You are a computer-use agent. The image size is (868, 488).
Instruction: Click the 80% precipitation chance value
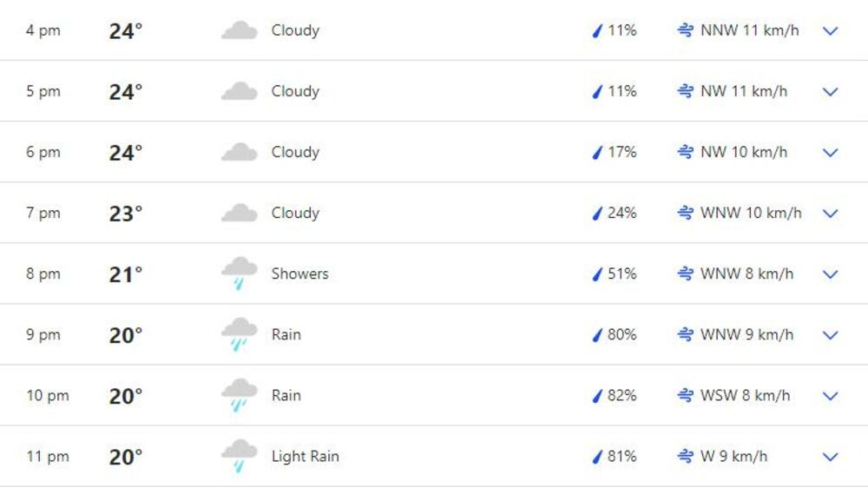click(x=621, y=334)
